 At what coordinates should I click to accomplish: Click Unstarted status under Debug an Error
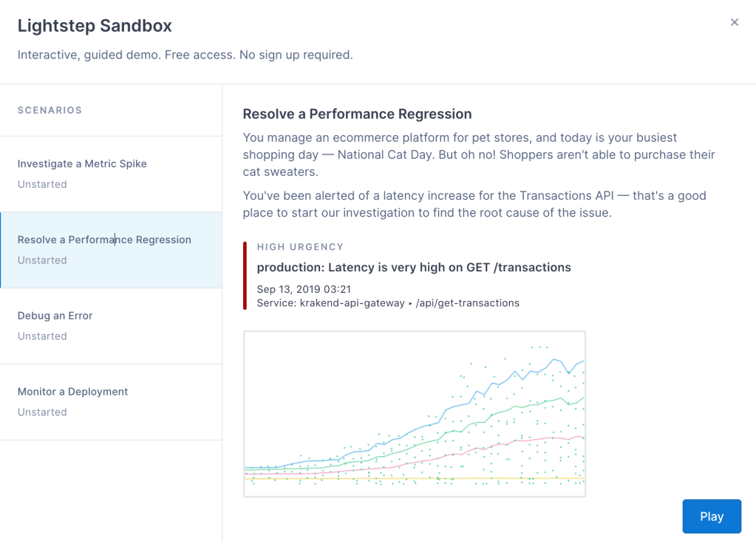tap(42, 336)
